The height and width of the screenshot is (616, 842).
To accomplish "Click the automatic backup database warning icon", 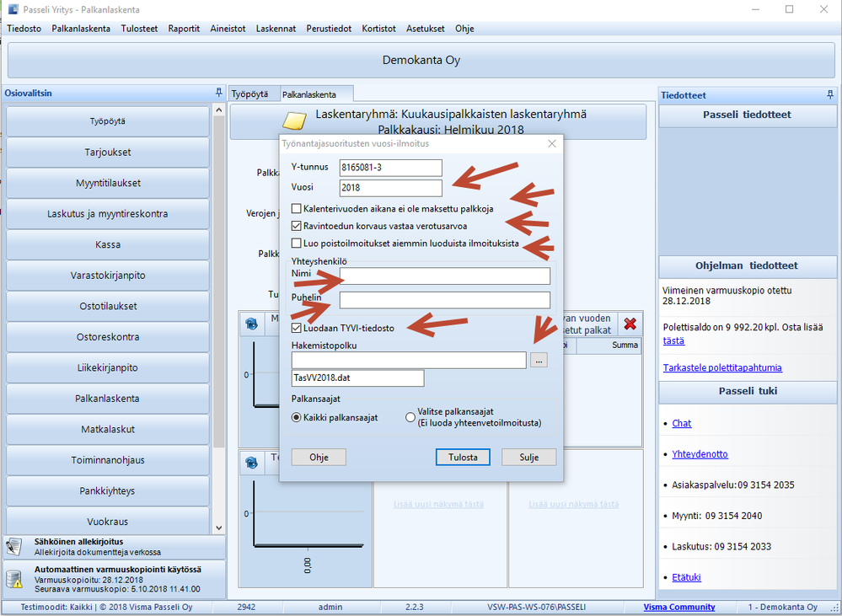I will (x=13, y=580).
